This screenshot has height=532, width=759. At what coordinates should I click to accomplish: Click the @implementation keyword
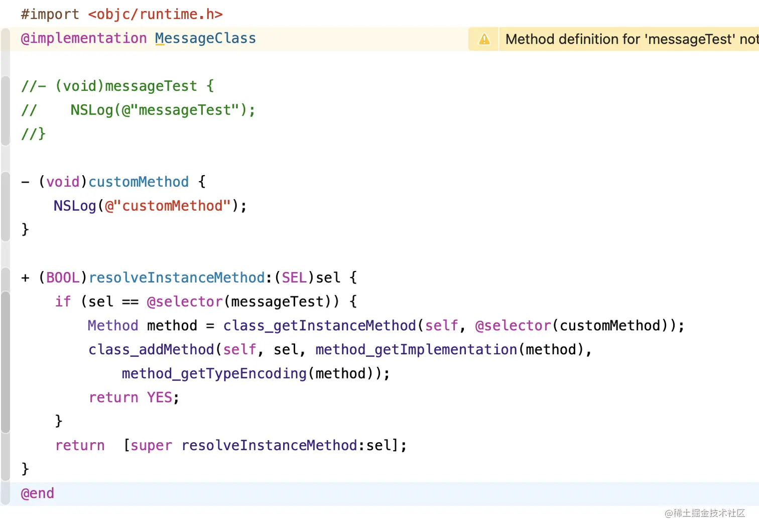tap(84, 39)
